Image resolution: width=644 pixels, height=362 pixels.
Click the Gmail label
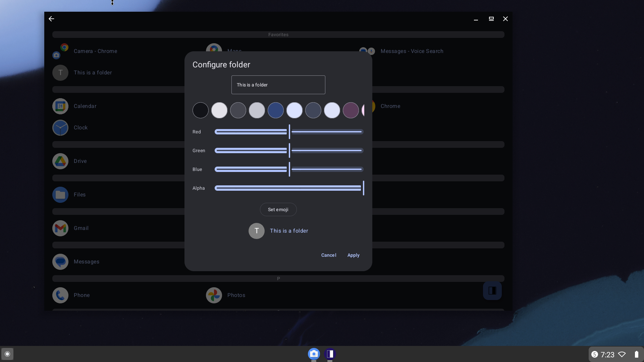[x=81, y=228]
